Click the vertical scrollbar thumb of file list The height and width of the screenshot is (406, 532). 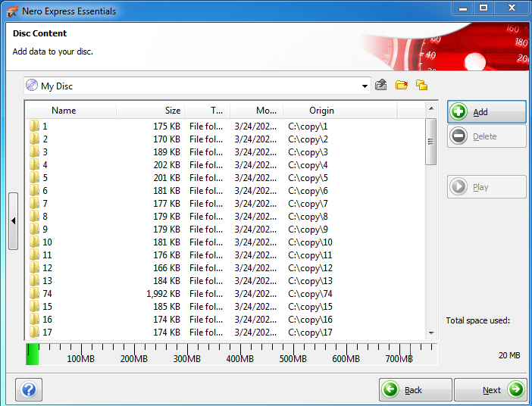(x=431, y=142)
